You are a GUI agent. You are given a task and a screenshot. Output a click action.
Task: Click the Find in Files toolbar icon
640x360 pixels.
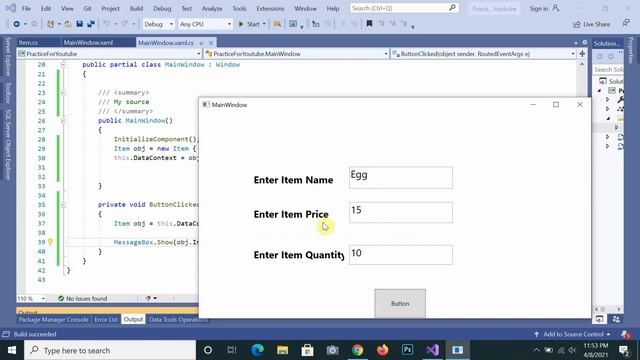pyautogui.click(x=277, y=24)
